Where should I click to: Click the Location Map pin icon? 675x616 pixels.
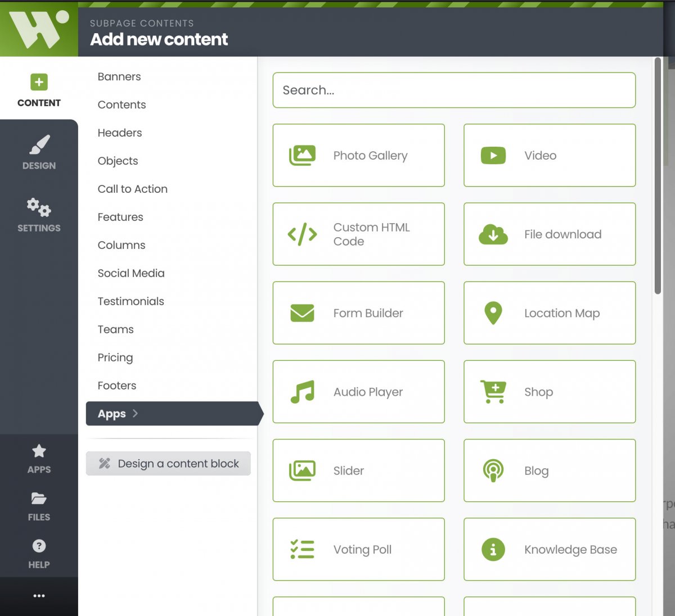[x=493, y=313]
